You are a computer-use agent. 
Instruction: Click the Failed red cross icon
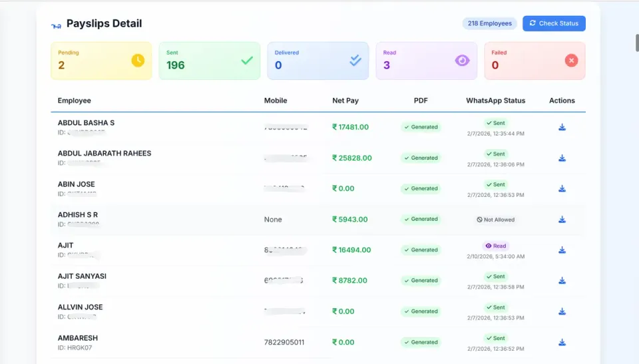(x=571, y=61)
